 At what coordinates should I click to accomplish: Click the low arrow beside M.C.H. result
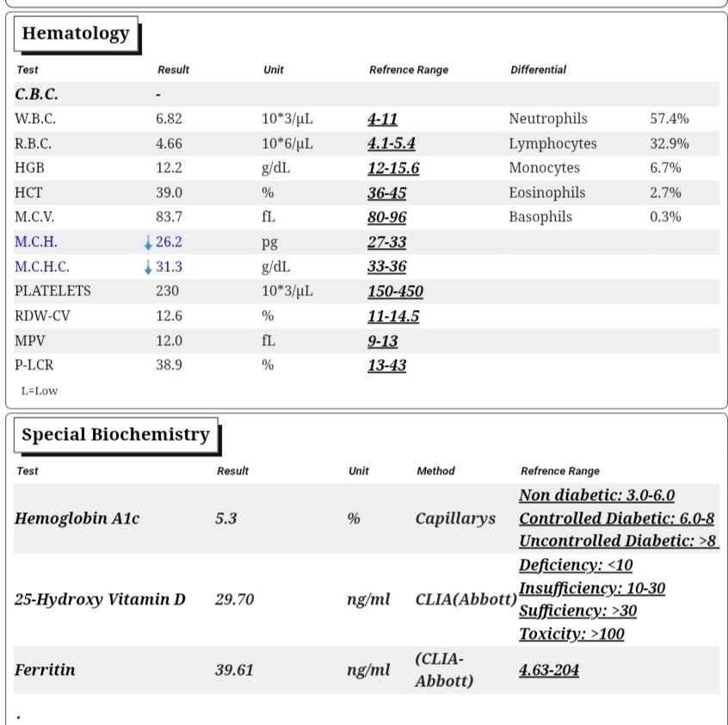pyautogui.click(x=148, y=243)
